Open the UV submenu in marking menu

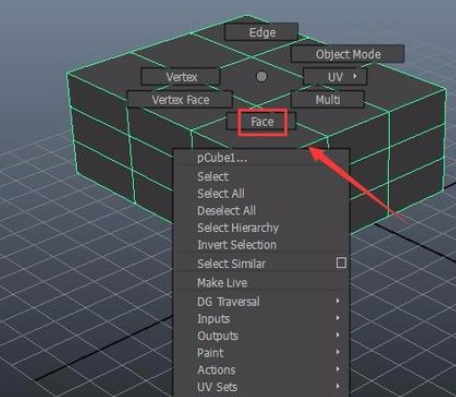coord(335,77)
